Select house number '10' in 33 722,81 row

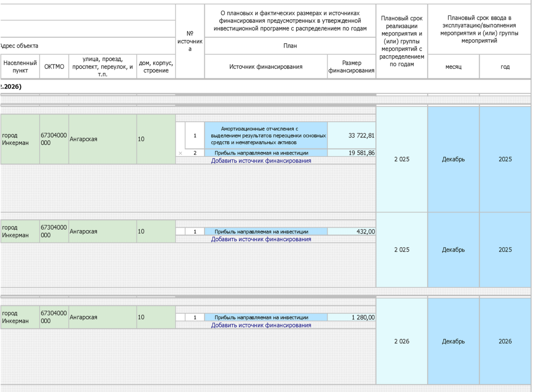[x=156, y=139]
